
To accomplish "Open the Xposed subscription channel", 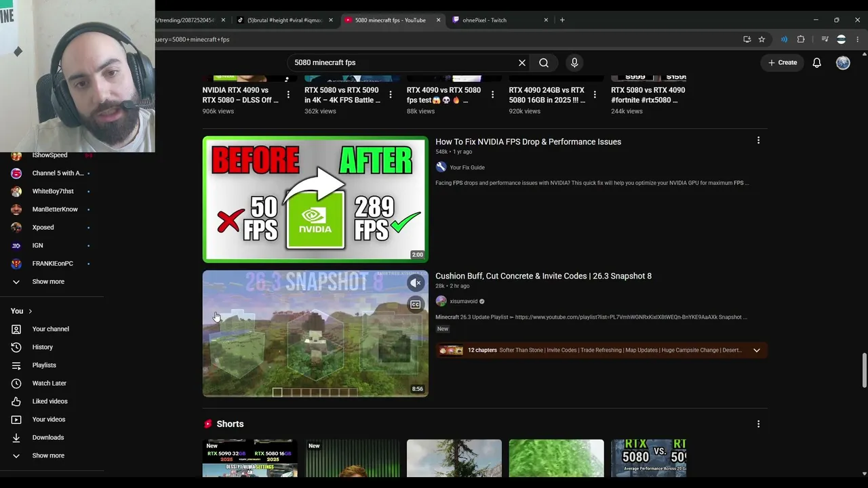I will coord(43,227).
